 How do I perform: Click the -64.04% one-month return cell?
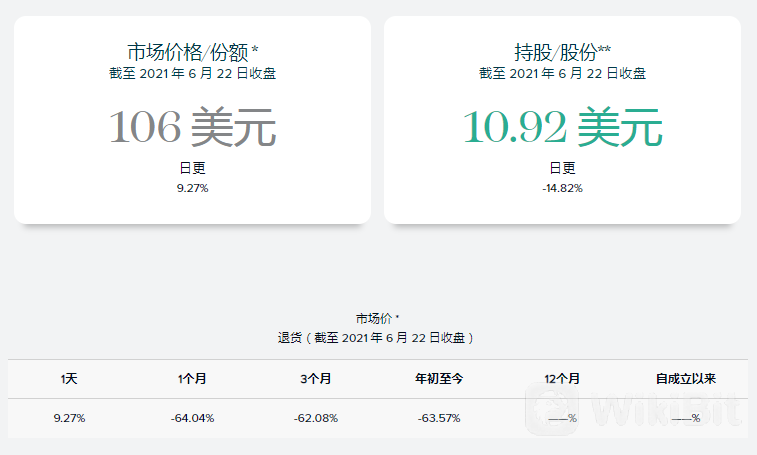(192, 418)
